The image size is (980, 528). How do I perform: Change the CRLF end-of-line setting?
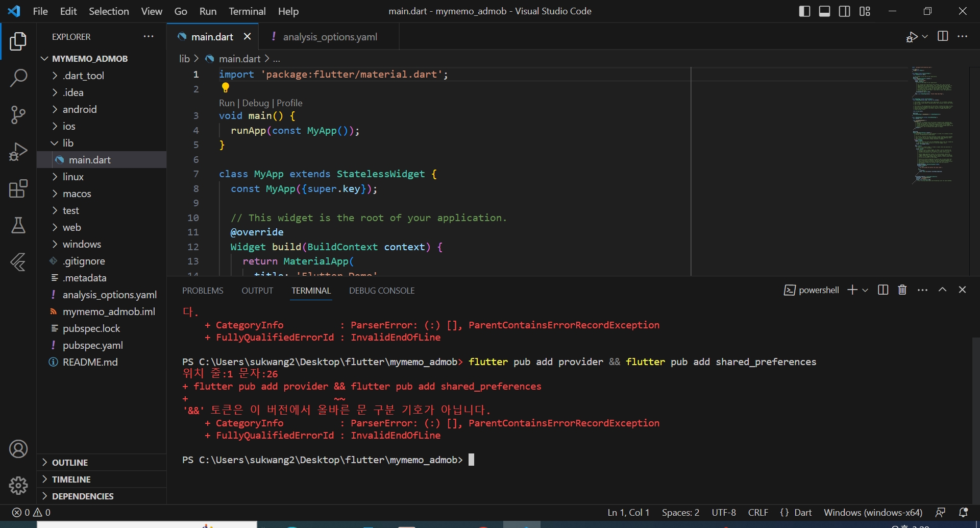pyautogui.click(x=758, y=512)
